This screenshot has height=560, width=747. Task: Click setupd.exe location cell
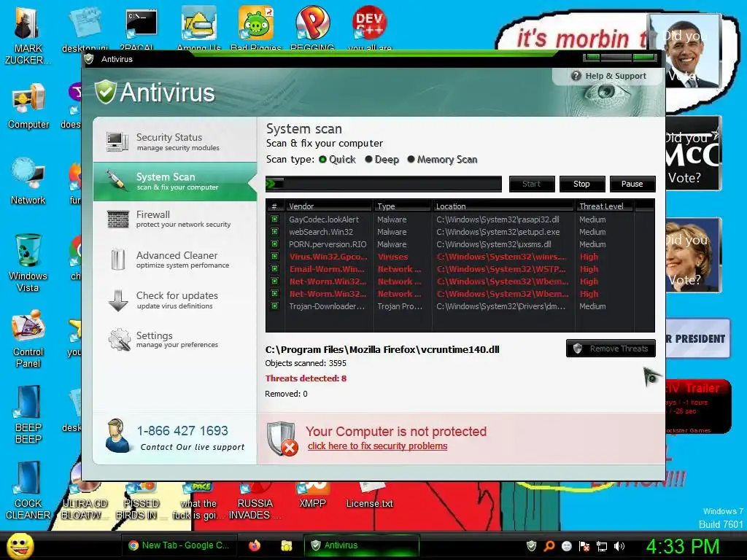click(x=498, y=232)
